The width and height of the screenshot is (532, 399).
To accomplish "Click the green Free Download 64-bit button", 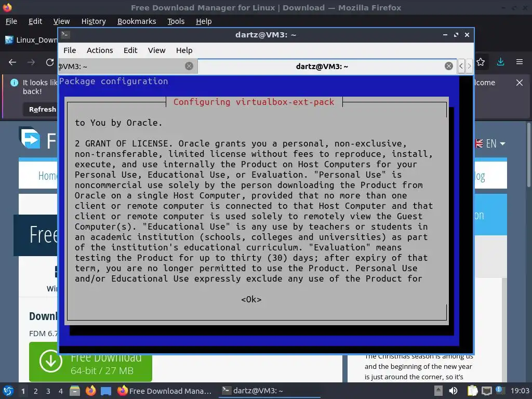I will 90,362.
